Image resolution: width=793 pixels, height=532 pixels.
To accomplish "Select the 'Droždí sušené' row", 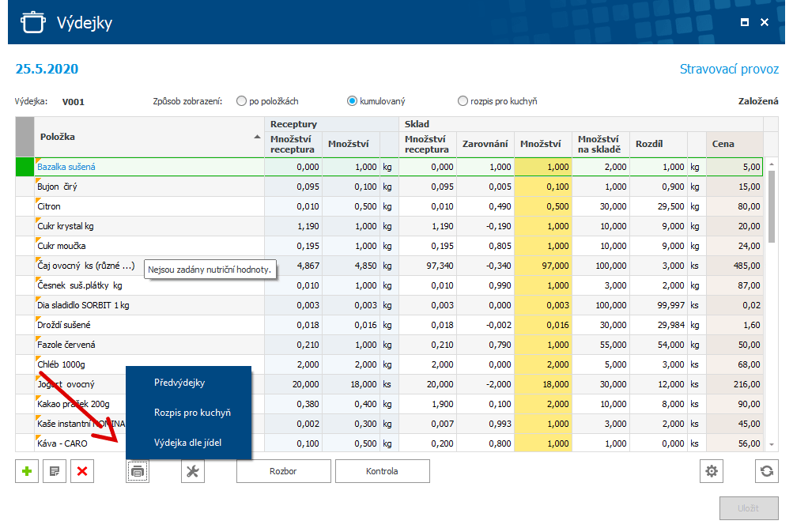I will (x=390, y=325).
